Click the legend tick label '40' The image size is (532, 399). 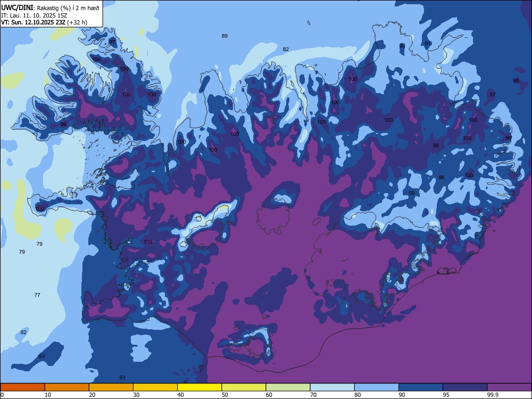pyautogui.click(x=180, y=395)
